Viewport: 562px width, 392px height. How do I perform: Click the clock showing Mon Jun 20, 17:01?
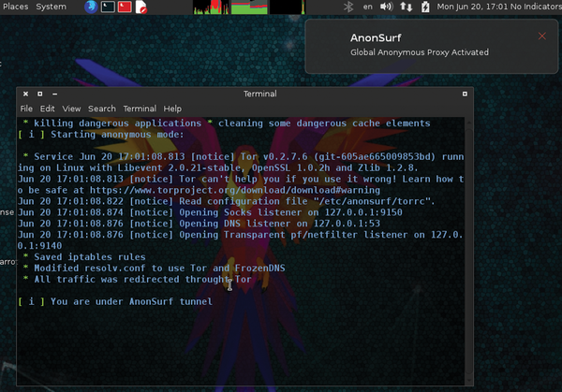pyautogui.click(x=472, y=7)
